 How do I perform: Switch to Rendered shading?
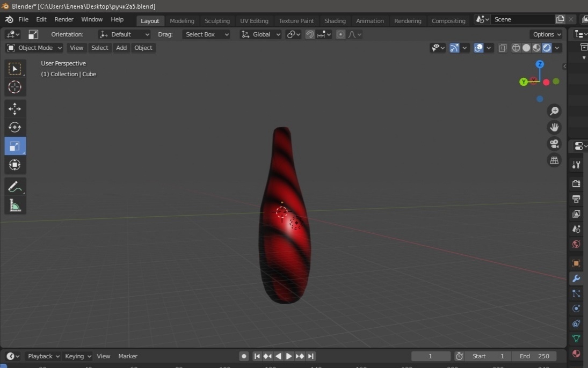coord(547,48)
